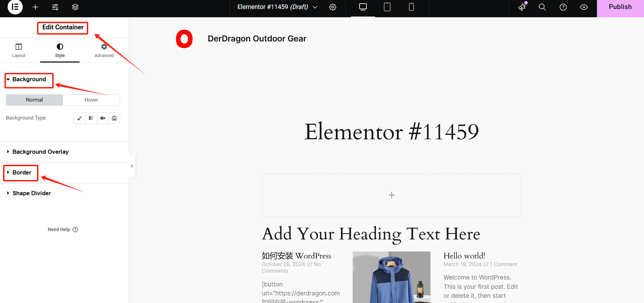
Task: Click the Edit Container panel title
Action: (x=63, y=27)
